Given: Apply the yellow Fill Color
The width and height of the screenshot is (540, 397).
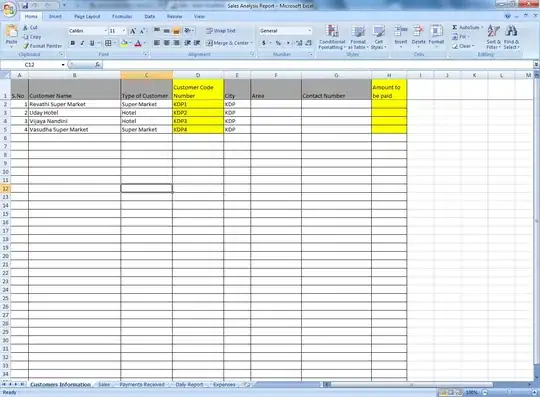Looking at the screenshot, I should pyautogui.click(x=124, y=43).
